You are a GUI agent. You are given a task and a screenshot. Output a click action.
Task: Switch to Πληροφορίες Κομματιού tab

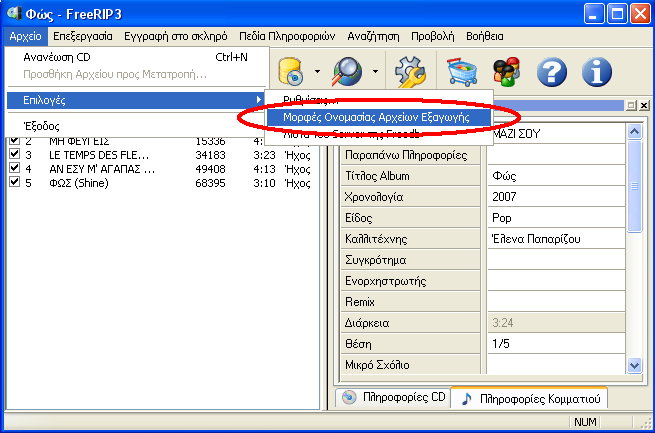(529, 399)
